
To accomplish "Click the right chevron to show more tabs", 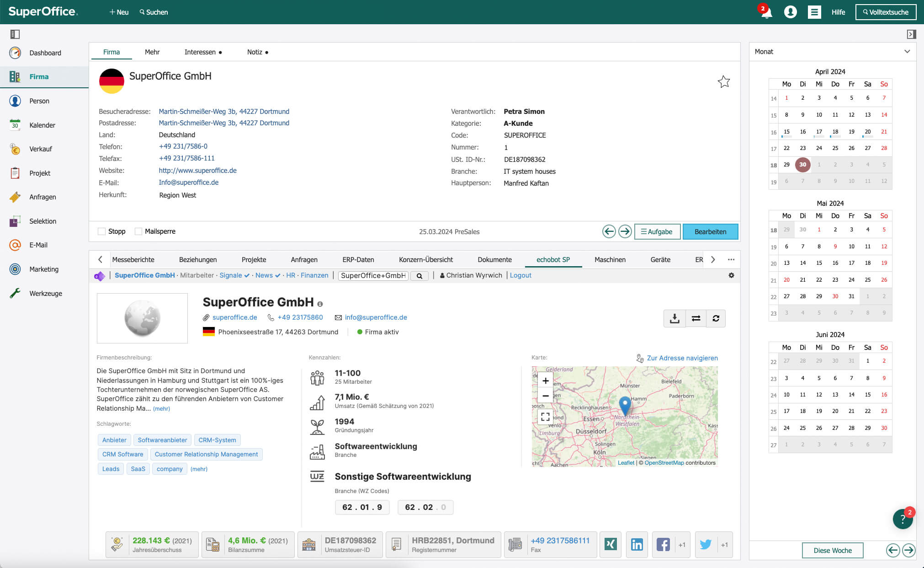I will [713, 259].
